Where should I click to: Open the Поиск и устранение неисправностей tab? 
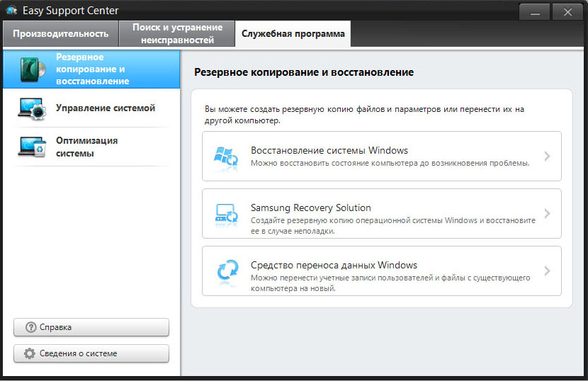point(177,34)
